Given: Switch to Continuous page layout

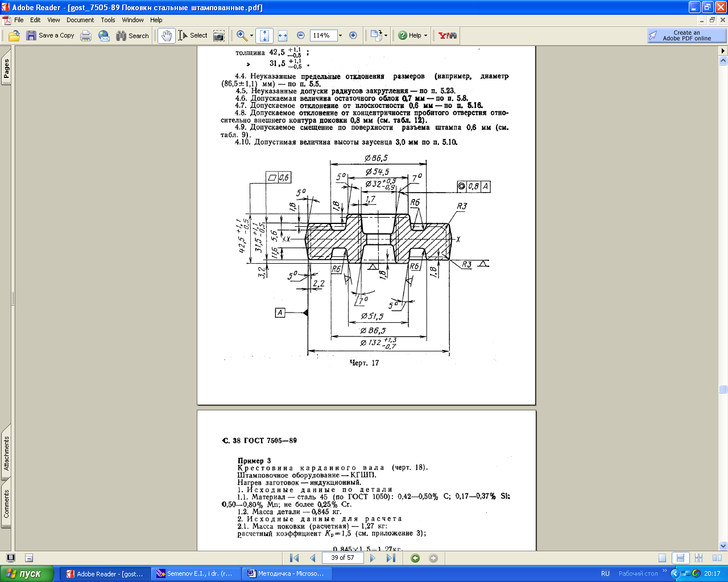Looking at the screenshot, I should pos(679,558).
